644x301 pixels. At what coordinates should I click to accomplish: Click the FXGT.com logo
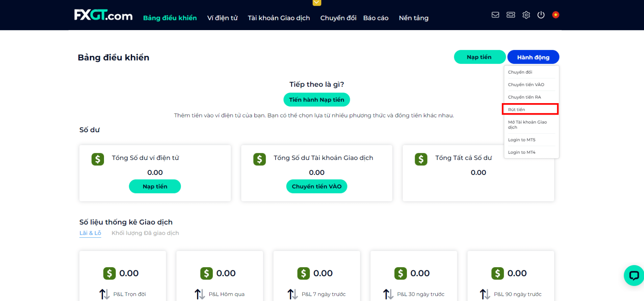click(x=103, y=15)
